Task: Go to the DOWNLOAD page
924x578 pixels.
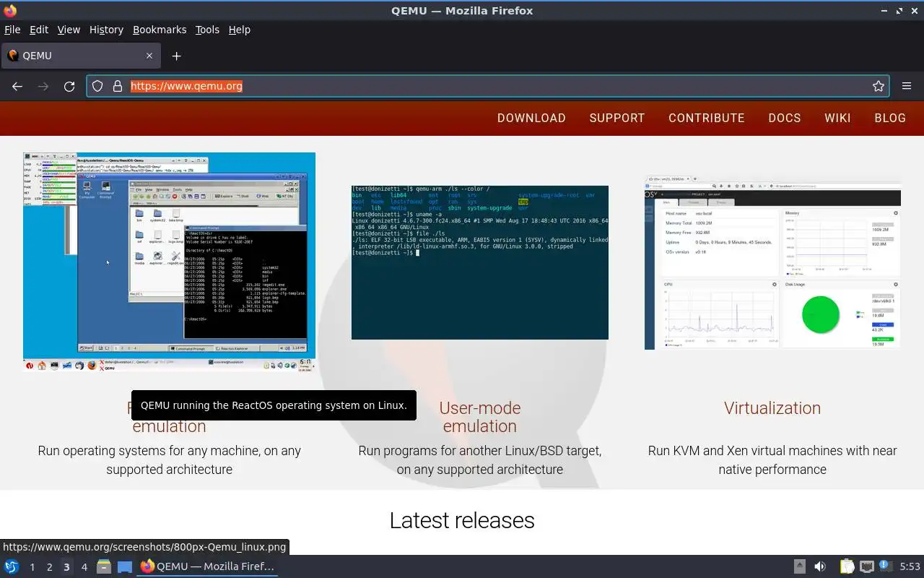Action: (x=531, y=118)
